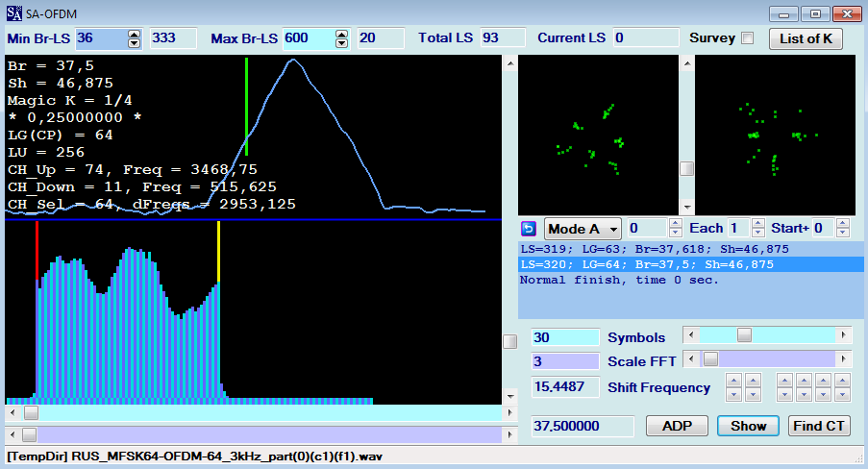Click the green marker line on the upper graph
This screenshot has height=469, width=868.
(246, 107)
